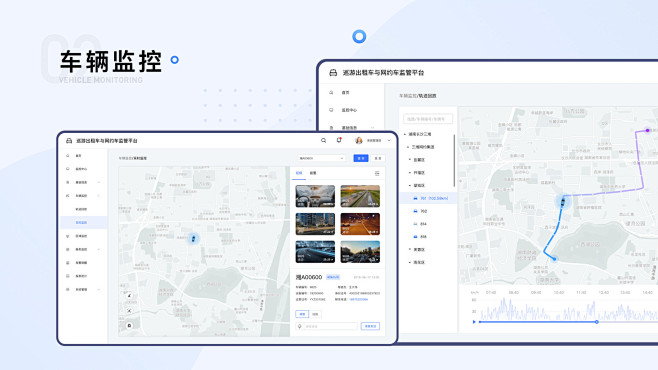The height and width of the screenshot is (370, 658).
Task: Open the night skyscrapers camera thumbnail
Action: click(315, 224)
